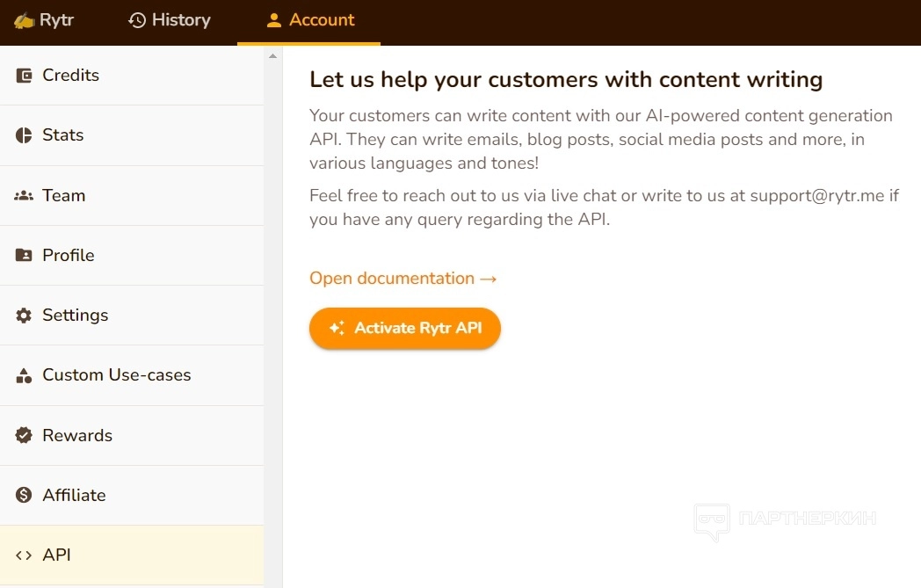This screenshot has height=588, width=921.
Task: Open the Affiliate section label
Action: coord(74,495)
